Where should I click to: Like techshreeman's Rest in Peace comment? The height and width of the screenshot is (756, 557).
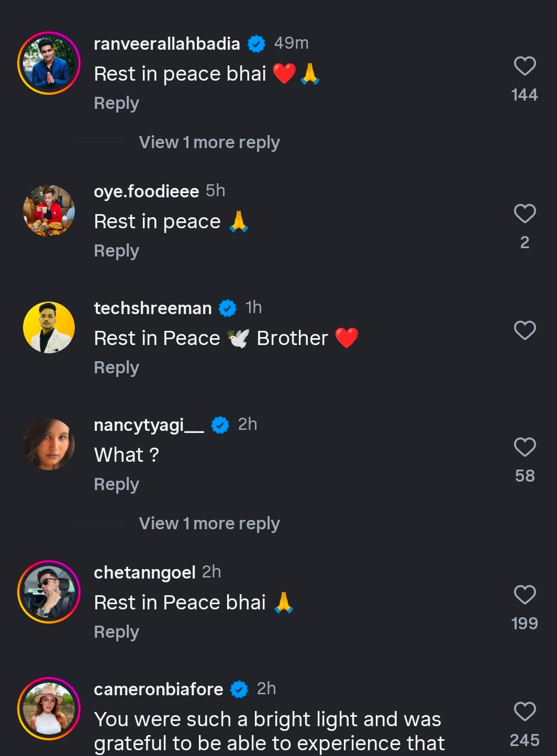click(x=525, y=330)
